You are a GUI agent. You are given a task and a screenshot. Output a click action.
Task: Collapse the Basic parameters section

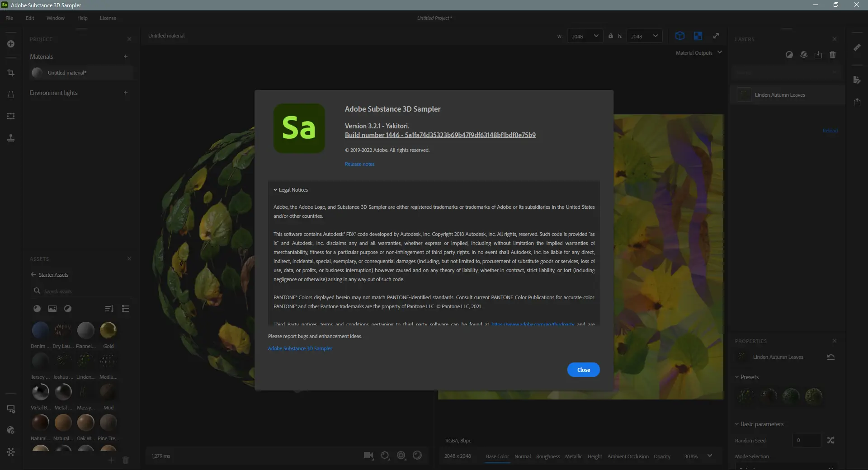pyautogui.click(x=759, y=424)
